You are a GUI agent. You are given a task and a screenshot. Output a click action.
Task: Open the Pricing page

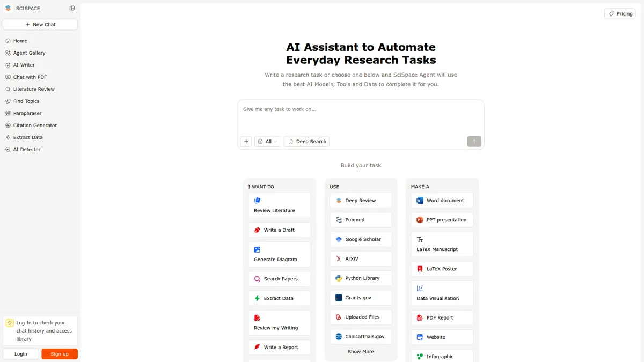[620, 14]
